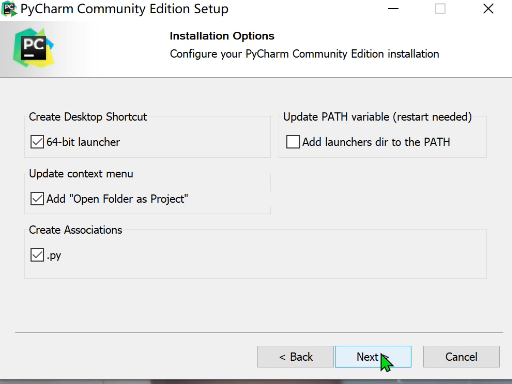This screenshot has height=384, width=512.
Task: Click the PyCharm PC logo in header
Action: click(x=33, y=48)
